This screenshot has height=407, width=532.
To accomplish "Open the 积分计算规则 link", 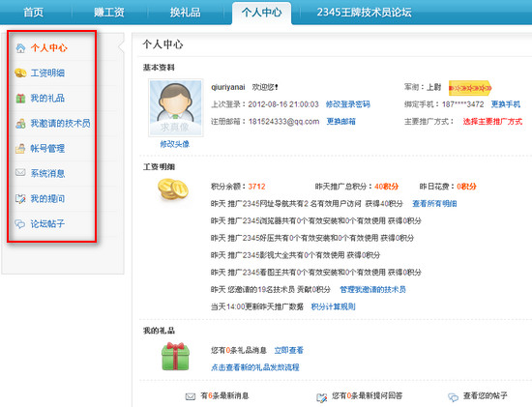I will pos(333,307).
